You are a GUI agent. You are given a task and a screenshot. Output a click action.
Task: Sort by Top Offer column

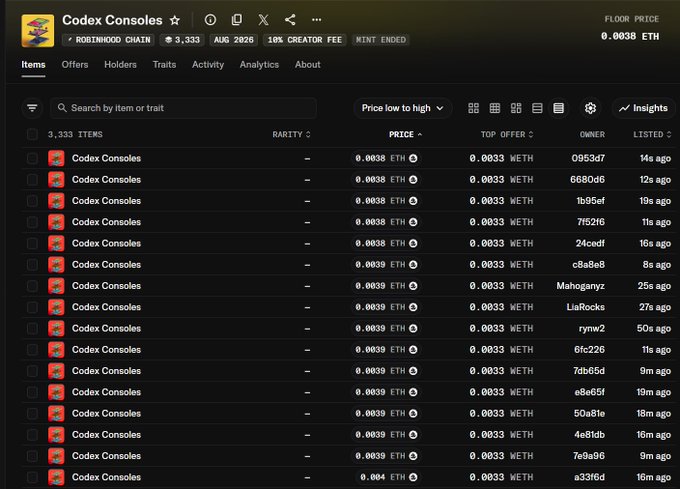point(507,134)
